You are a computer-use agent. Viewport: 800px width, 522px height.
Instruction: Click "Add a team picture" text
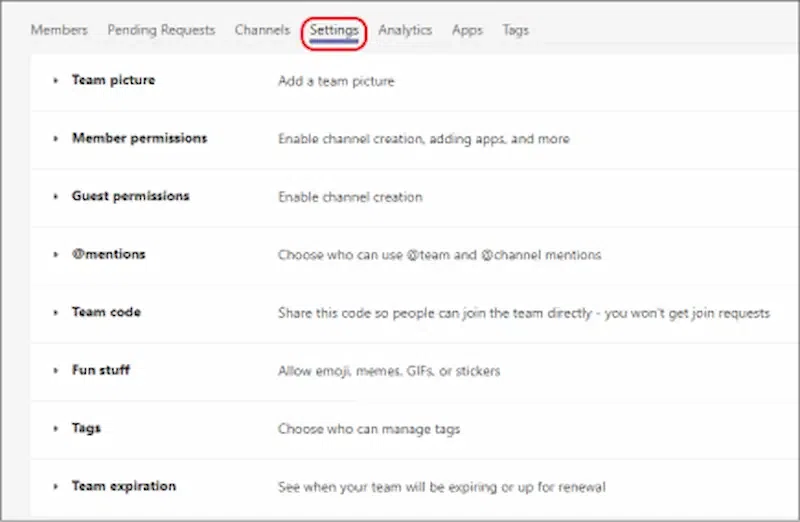336,81
